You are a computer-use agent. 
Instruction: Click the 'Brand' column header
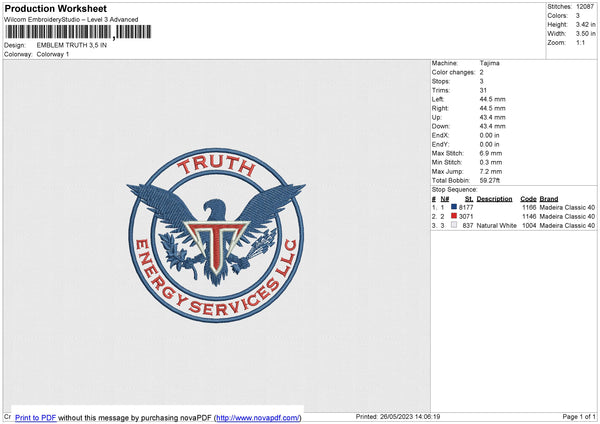549,199
